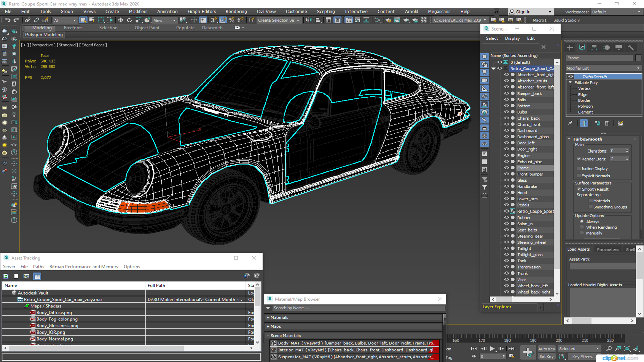Image resolution: width=644 pixels, height=362 pixels.
Task: Click the Set Key button
Action: (x=547, y=357)
